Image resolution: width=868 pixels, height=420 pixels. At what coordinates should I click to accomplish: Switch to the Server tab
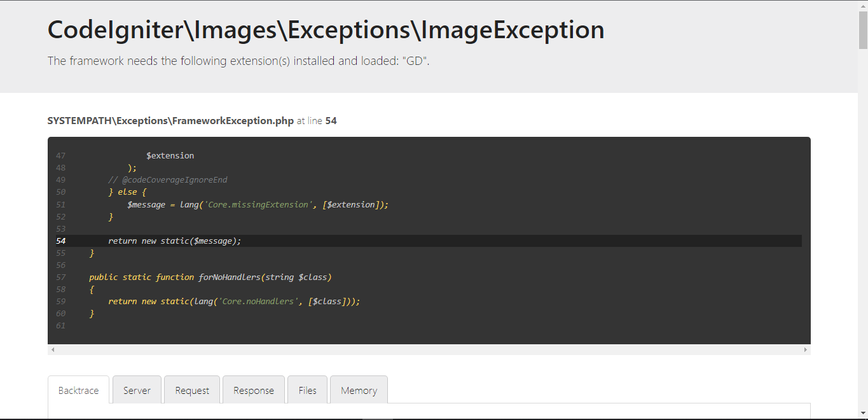point(137,390)
